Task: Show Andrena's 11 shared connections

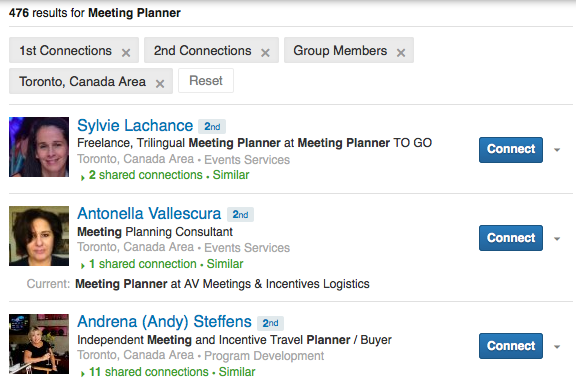Action: click(x=149, y=372)
